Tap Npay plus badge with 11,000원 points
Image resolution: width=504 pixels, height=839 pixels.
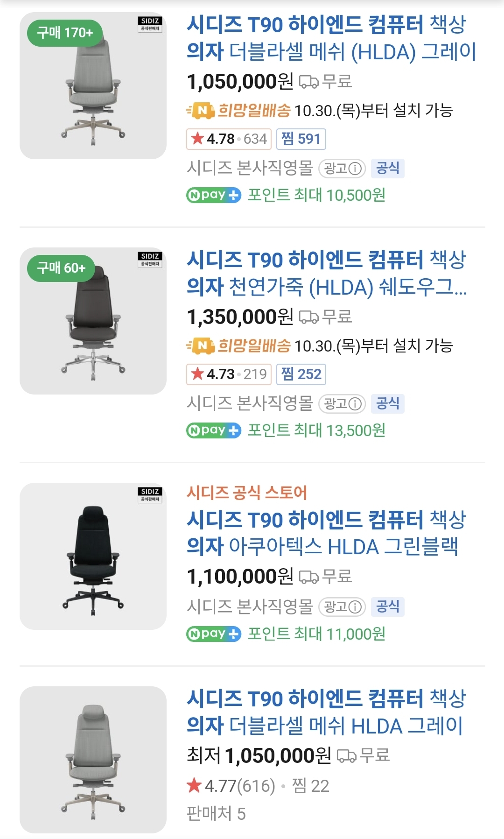(x=214, y=634)
